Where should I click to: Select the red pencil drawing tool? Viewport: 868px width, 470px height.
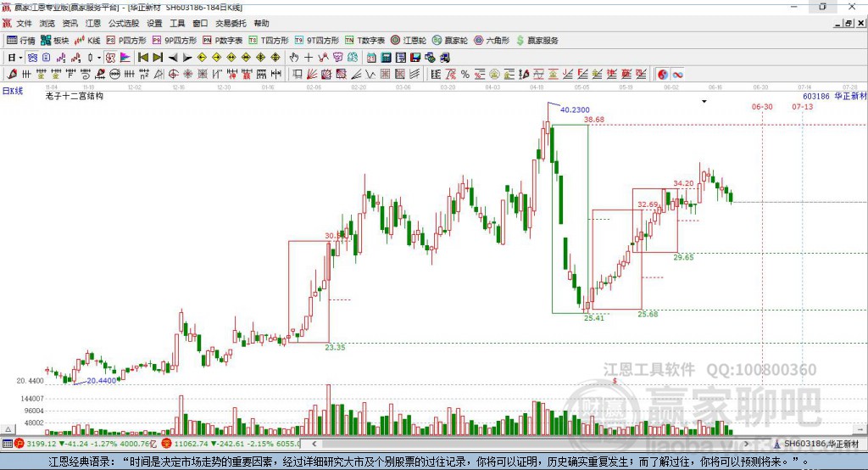tap(12, 74)
